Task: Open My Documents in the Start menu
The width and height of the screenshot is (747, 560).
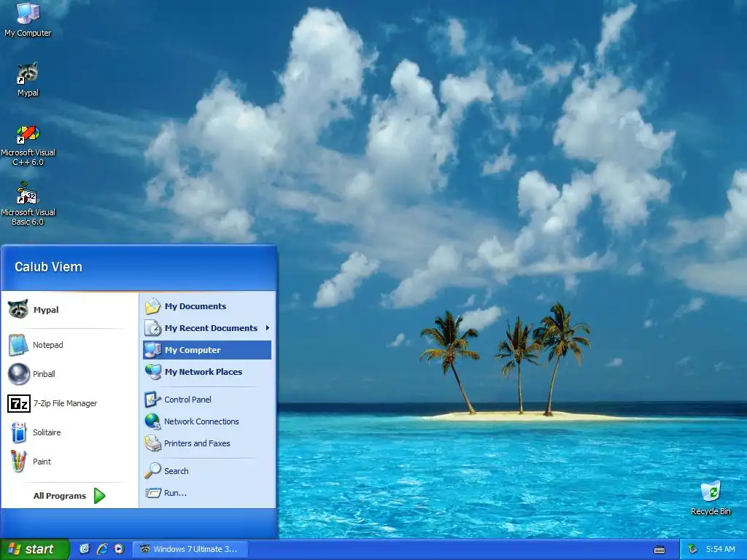Action: coord(207,306)
